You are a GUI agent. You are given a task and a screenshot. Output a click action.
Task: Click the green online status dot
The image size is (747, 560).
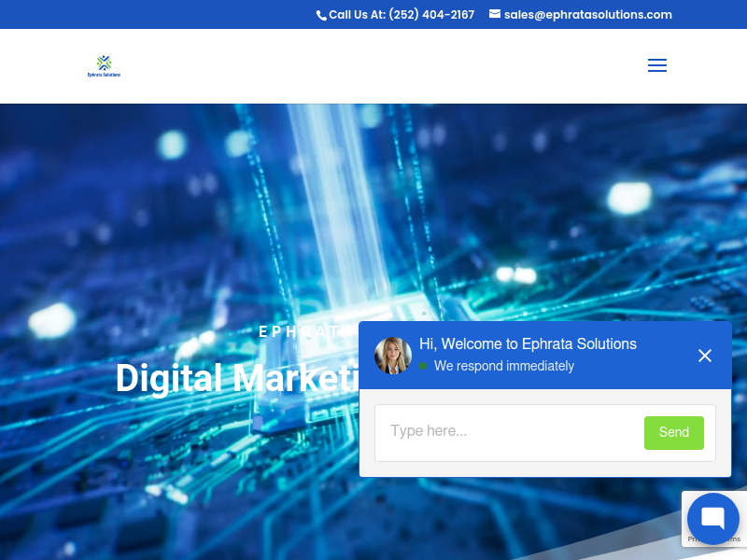coord(424,366)
